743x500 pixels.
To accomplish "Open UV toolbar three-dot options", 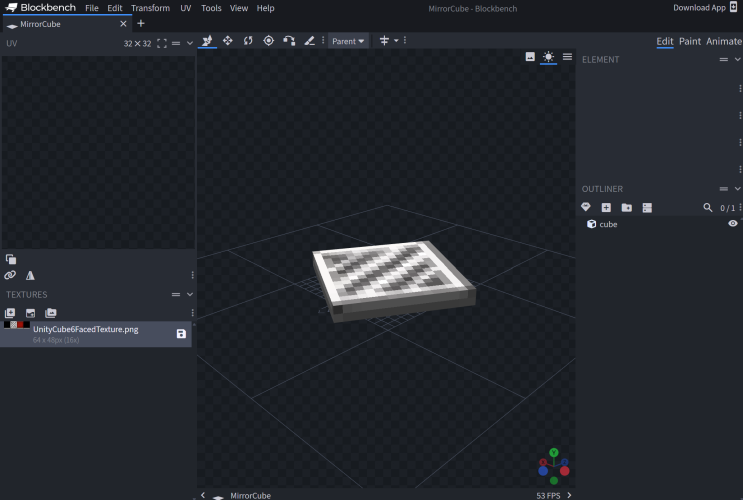I will coord(192,275).
